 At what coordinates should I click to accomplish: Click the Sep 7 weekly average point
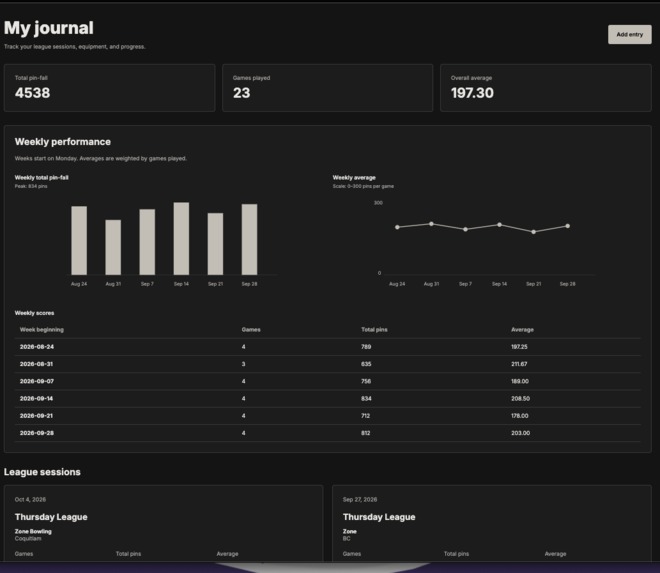pyautogui.click(x=466, y=229)
